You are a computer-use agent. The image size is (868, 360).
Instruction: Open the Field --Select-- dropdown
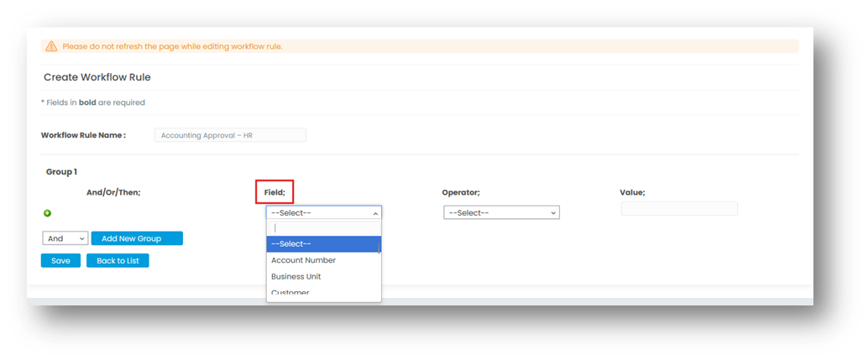click(324, 213)
